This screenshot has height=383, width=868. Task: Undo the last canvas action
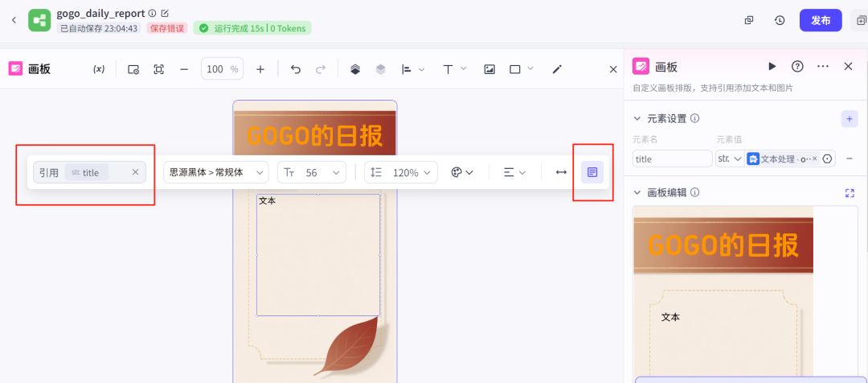(296, 69)
